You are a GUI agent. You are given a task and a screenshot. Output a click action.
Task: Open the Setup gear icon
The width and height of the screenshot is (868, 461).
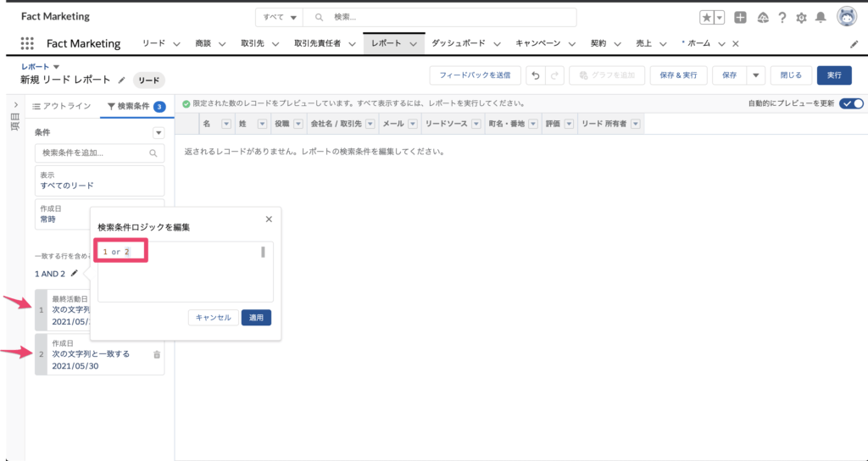pos(801,18)
